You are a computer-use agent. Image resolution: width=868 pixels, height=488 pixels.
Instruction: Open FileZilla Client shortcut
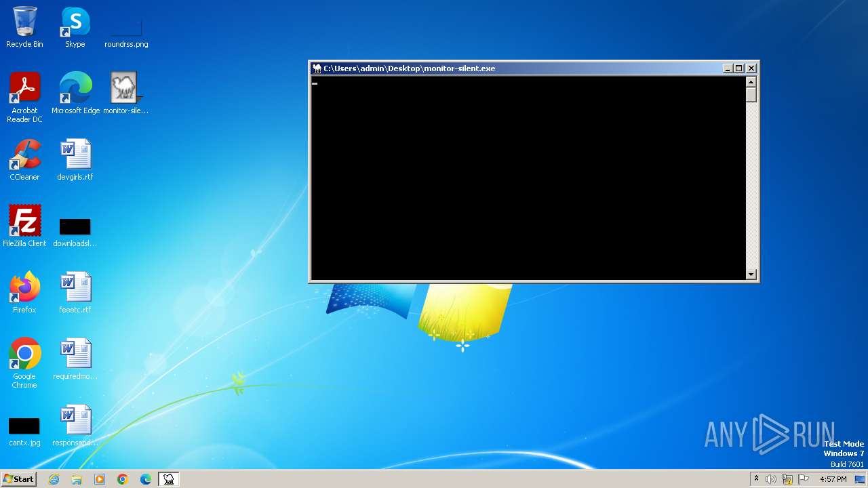(x=24, y=226)
